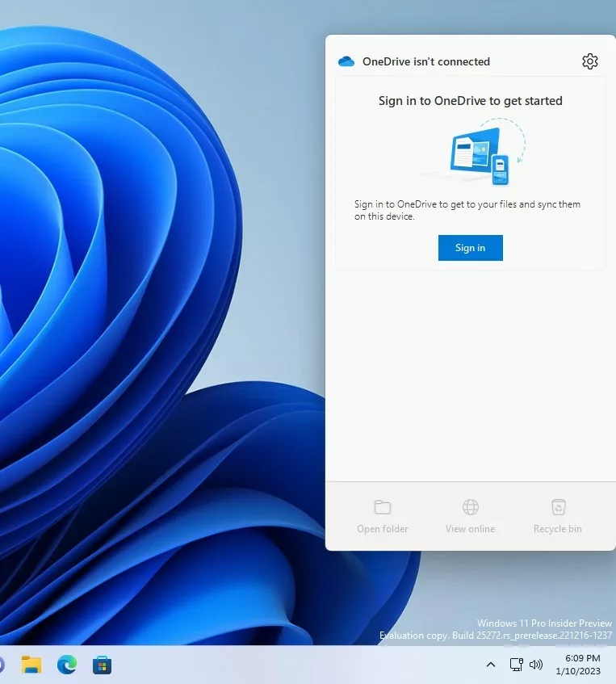Open folder in OneDrive panel

(x=382, y=517)
